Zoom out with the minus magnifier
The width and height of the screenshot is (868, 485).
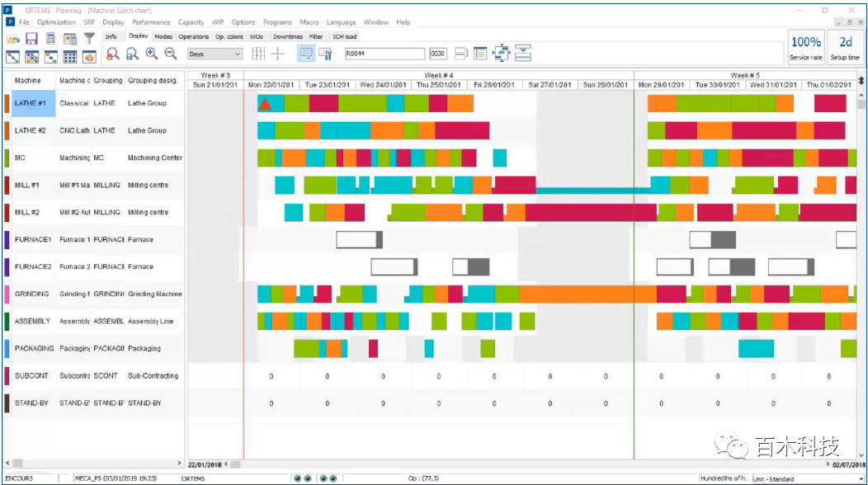[x=171, y=54]
